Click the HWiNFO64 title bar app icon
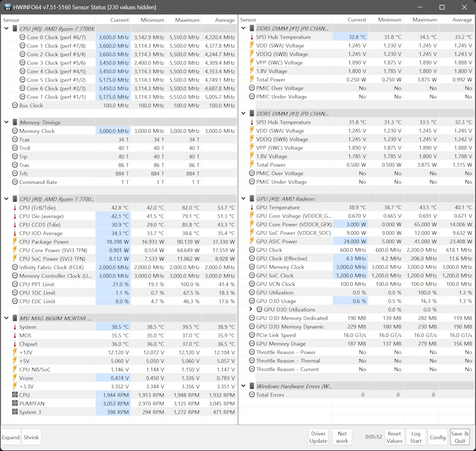 pos(7,7)
